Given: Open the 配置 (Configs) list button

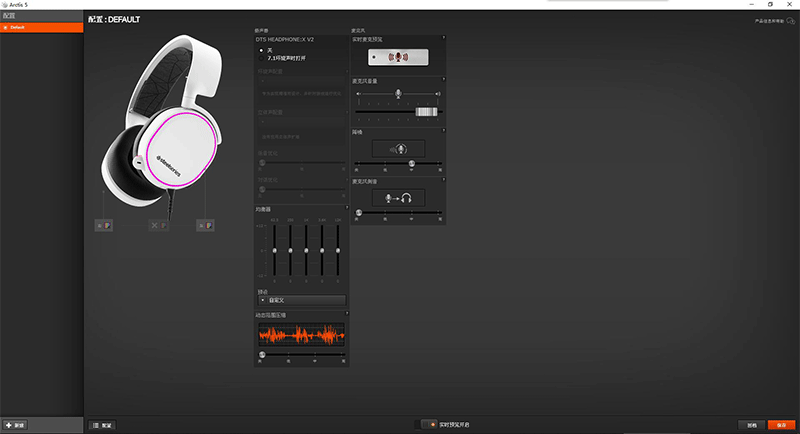Looking at the screenshot, I should click(x=103, y=425).
